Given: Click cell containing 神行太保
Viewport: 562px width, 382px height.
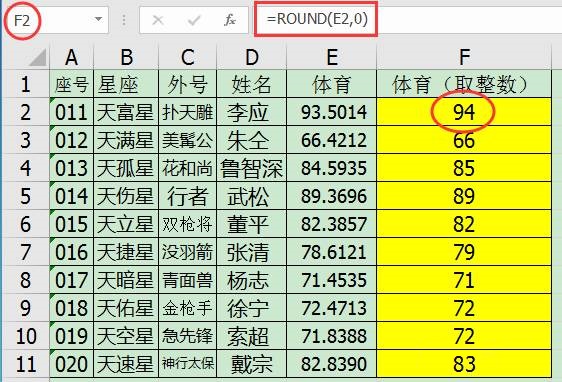Looking at the screenshot, I should click(x=187, y=364).
